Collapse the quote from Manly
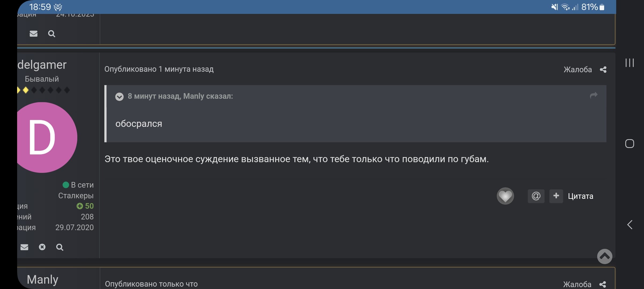The width and height of the screenshot is (644, 289). point(119,97)
